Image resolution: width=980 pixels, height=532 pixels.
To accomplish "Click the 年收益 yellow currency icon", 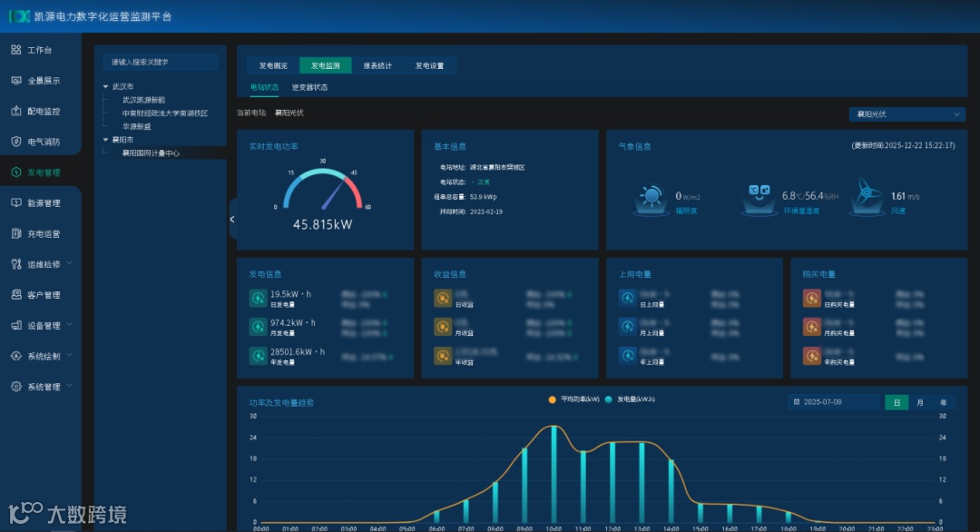I will pyautogui.click(x=443, y=356).
